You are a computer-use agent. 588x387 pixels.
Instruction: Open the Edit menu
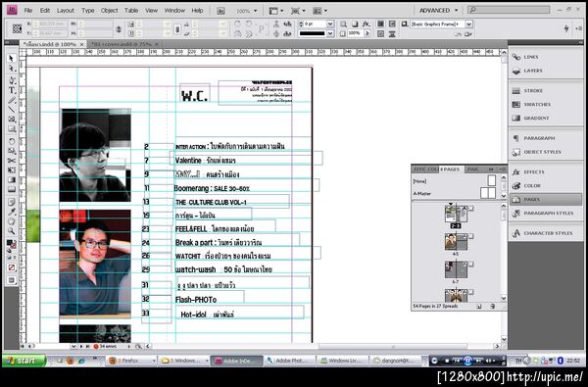[45, 10]
